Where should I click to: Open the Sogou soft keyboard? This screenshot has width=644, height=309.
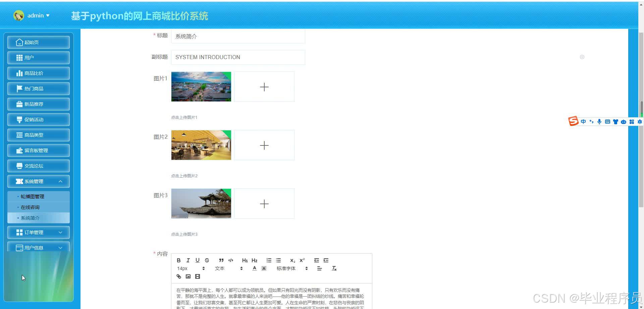(x=607, y=122)
